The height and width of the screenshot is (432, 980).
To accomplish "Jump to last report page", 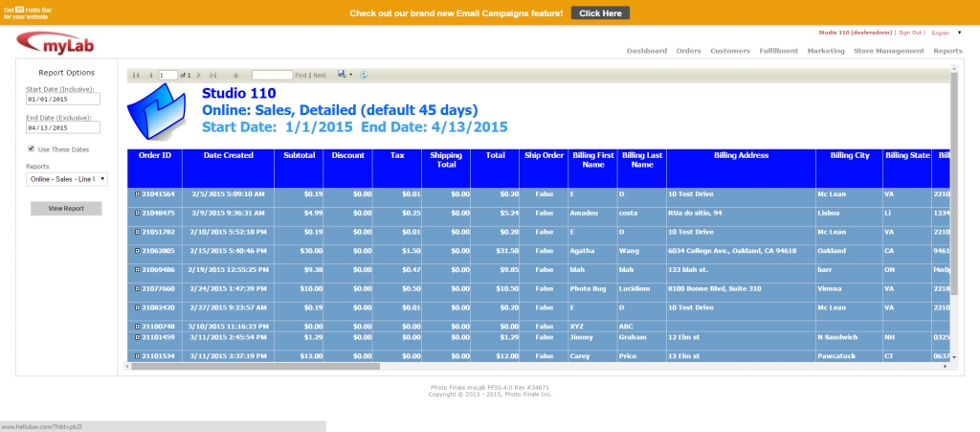I will pos(213,75).
